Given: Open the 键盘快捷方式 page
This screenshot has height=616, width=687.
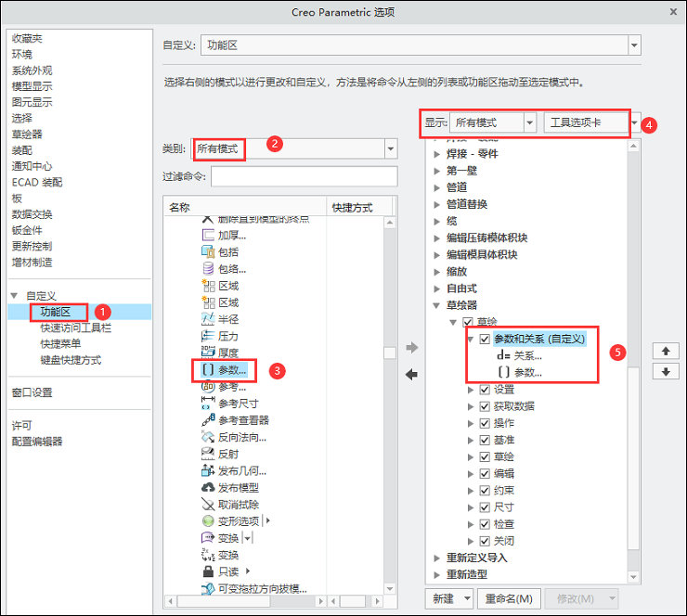Looking at the screenshot, I should (x=71, y=360).
